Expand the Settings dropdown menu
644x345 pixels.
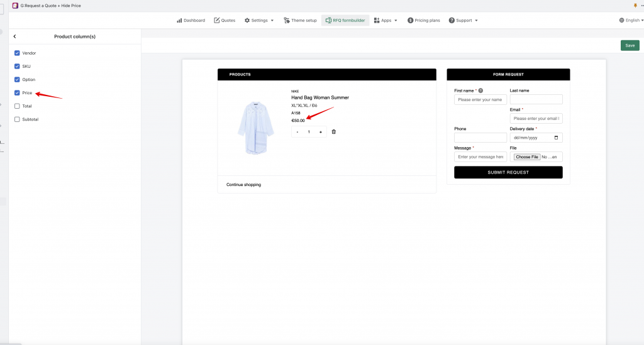tap(259, 21)
